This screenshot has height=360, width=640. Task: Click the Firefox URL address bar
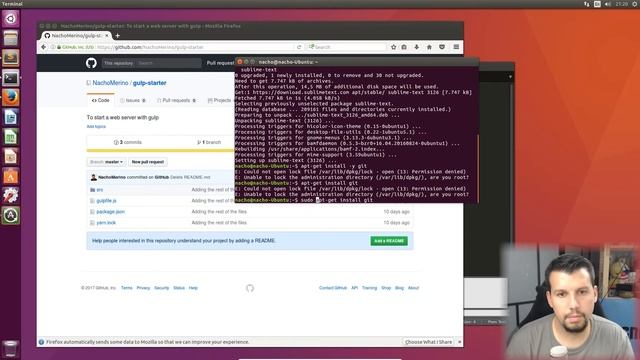click(x=195, y=47)
